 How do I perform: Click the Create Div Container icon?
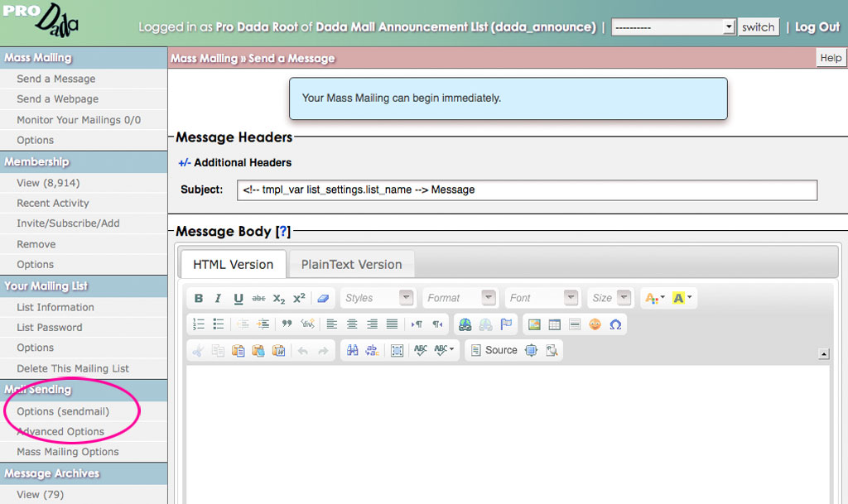307,324
